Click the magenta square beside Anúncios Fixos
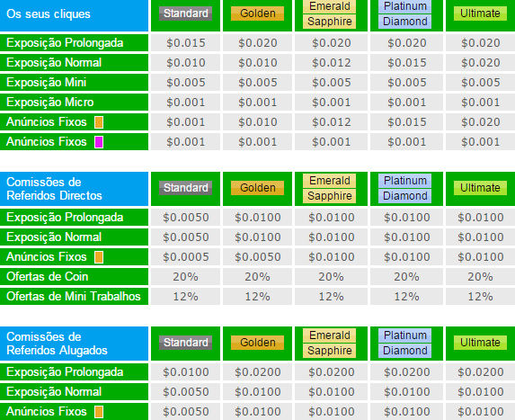Screen dimensions: 515x420 [99, 142]
